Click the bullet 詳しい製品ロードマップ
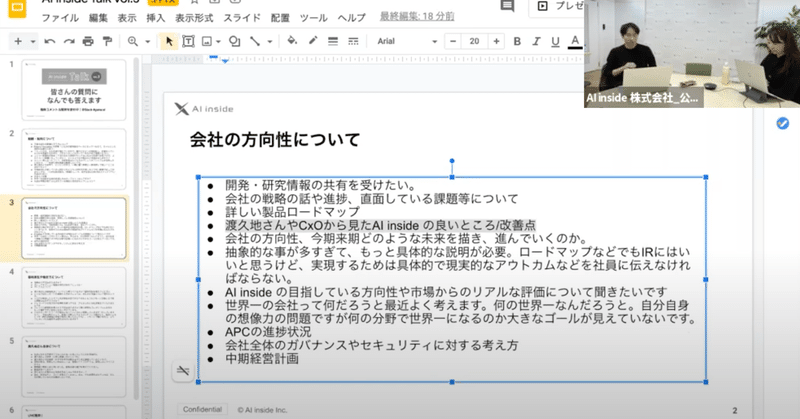 (x=292, y=212)
